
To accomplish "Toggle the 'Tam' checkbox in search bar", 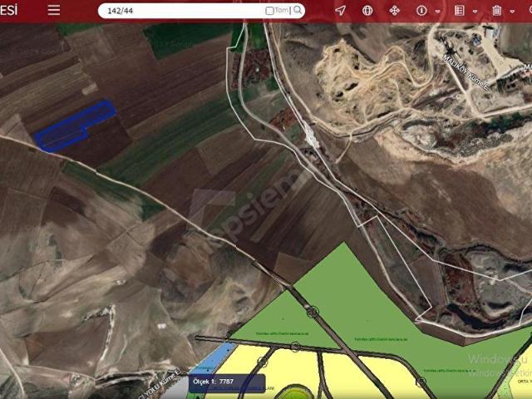I will [270, 11].
